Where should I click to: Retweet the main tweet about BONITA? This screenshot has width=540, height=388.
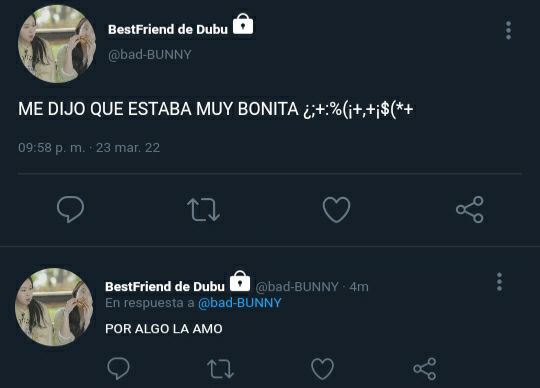coord(203,209)
